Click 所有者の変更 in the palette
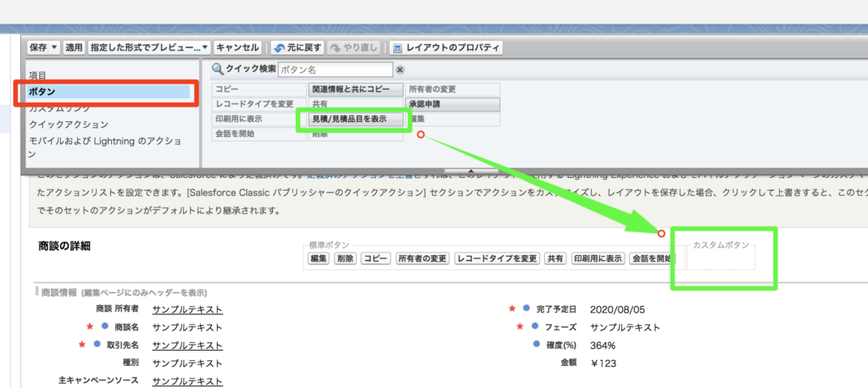The width and height of the screenshot is (868, 388). (x=453, y=89)
